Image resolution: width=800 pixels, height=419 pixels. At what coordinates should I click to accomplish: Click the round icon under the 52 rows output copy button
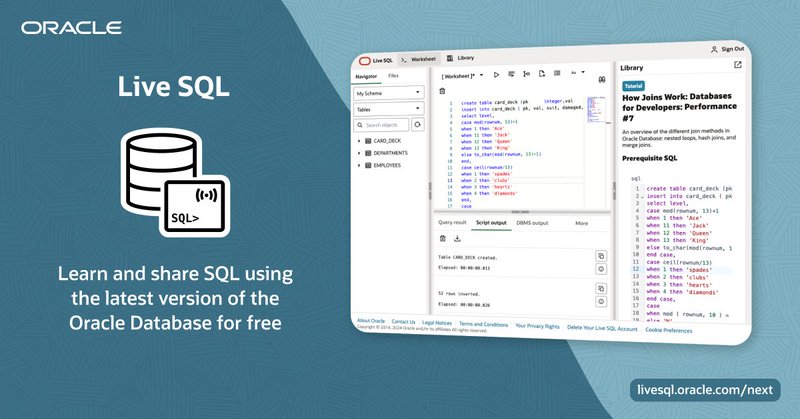pos(601,302)
